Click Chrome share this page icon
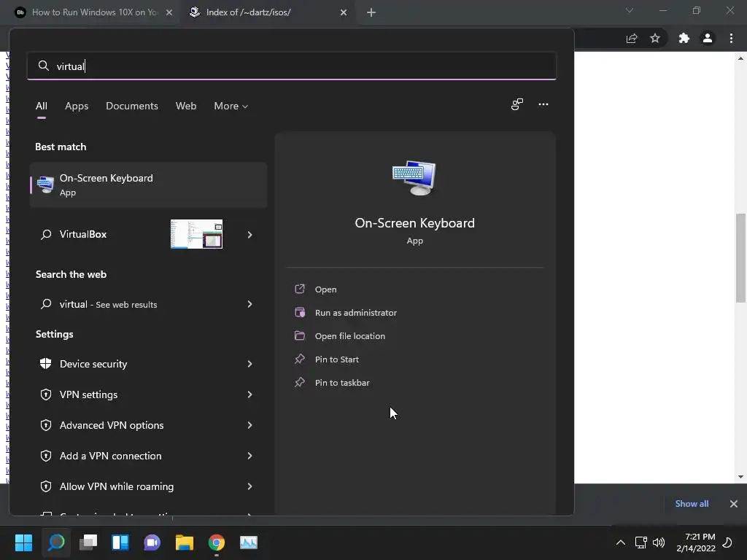 [632, 38]
